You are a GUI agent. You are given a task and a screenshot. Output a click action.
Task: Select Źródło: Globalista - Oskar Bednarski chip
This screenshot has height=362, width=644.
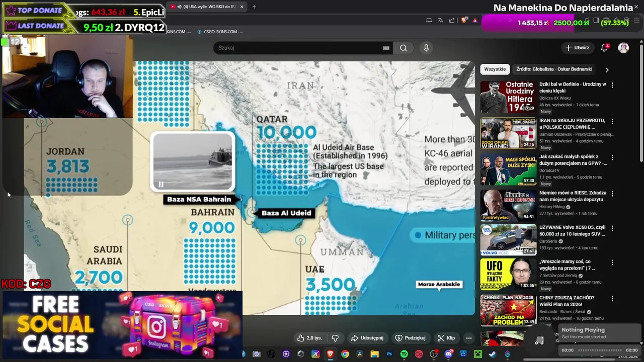pyautogui.click(x=554, y=69)
